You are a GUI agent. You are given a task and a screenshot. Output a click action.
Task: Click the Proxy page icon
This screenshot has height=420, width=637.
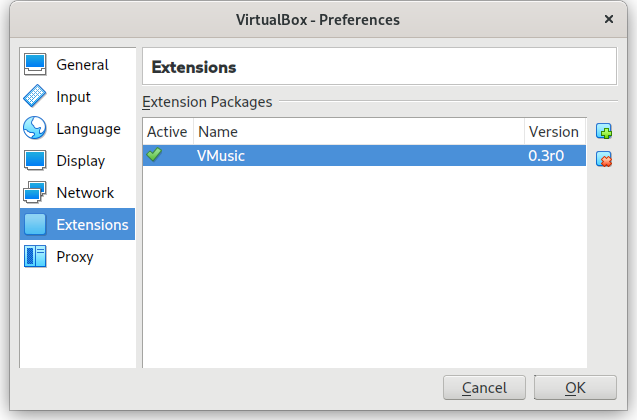[35, 256]
